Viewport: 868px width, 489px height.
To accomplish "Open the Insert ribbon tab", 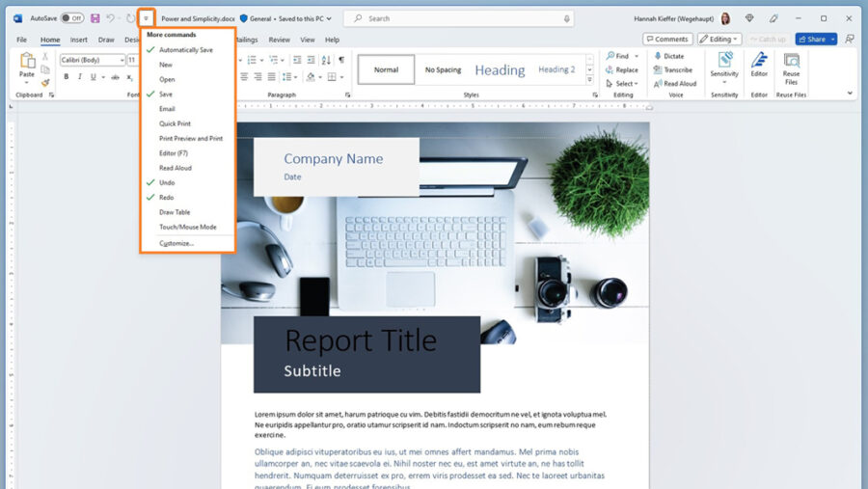I will (79, 40).
